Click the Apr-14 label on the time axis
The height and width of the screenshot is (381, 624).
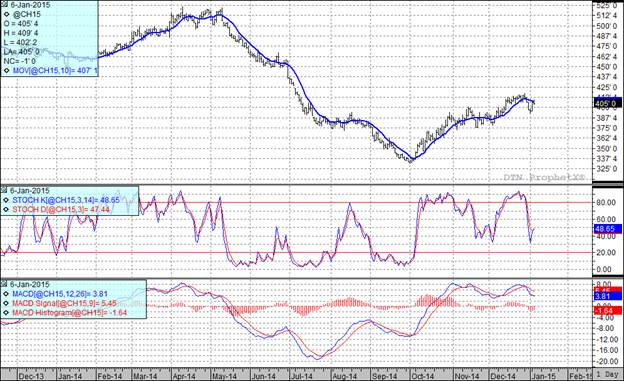(x=183, y=376)
